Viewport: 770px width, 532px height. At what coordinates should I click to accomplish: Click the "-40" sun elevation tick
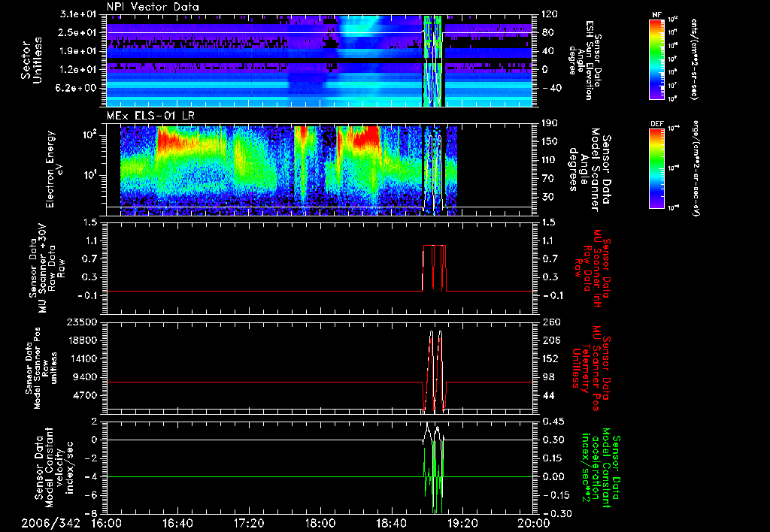551,88
